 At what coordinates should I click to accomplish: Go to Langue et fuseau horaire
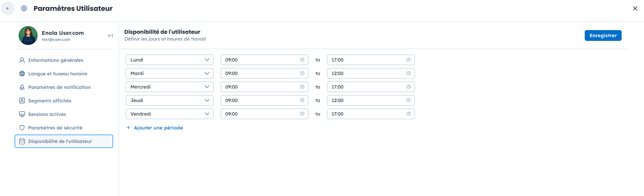coord(58,74)
